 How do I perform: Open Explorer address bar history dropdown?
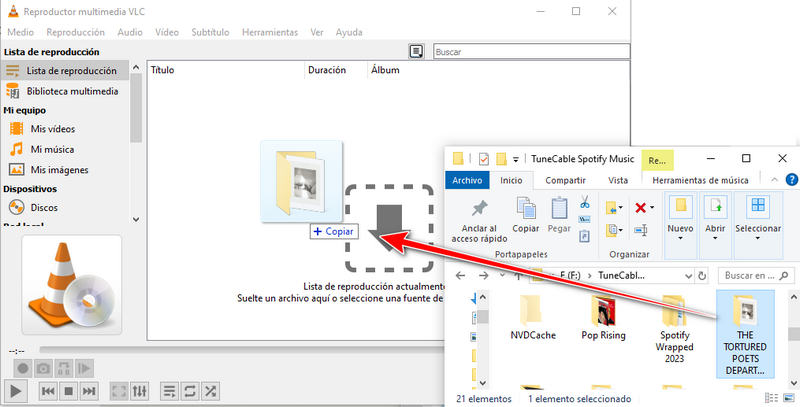pyautogui.click(x=688, y=276)
